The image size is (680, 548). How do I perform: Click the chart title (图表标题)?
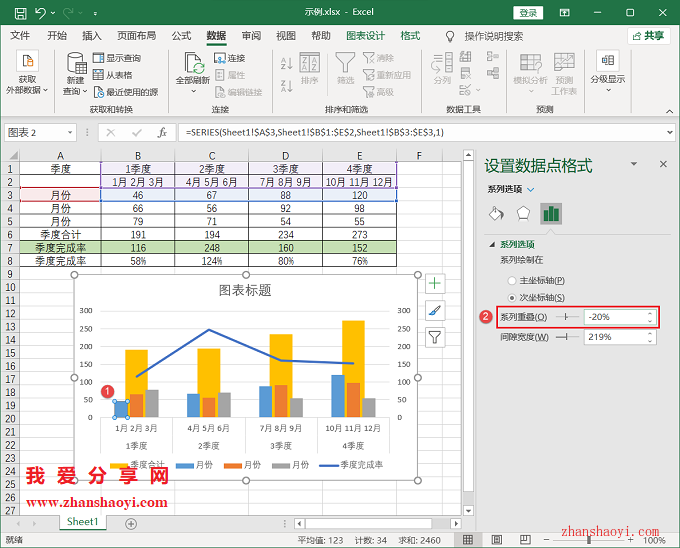[x=245, y=290]
